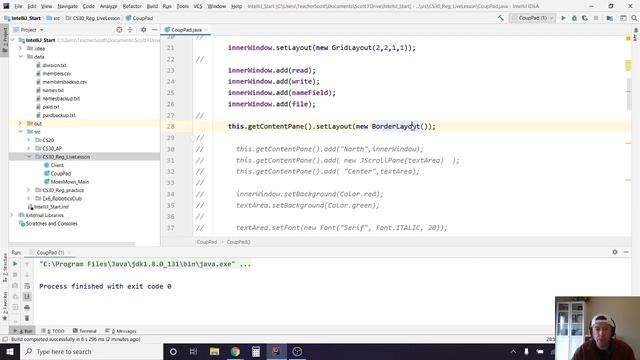Click the Search Everywhere magnifier icon
640x360 pixels.
pyautogui.click(x=634, y=18)
